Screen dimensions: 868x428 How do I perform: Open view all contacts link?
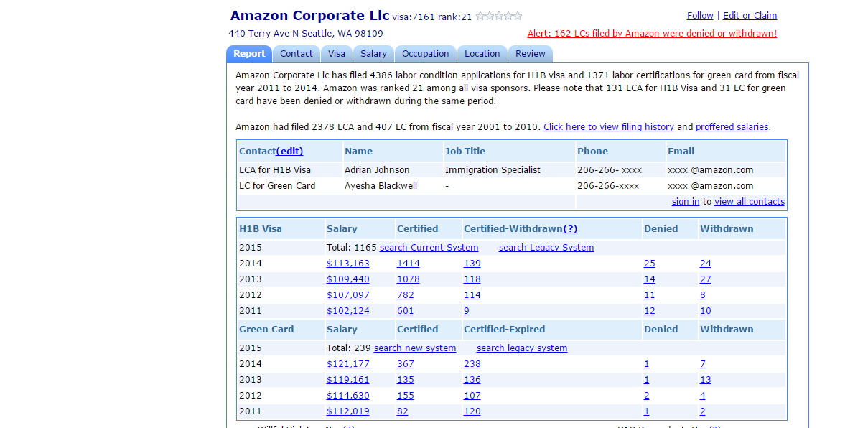tap(750, 202)
